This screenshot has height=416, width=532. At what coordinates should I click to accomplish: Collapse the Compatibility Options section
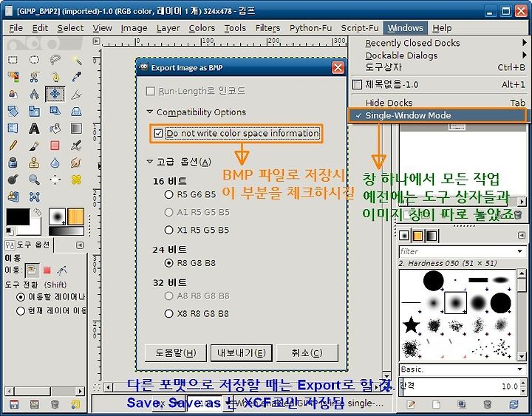(x=149, y=112)
